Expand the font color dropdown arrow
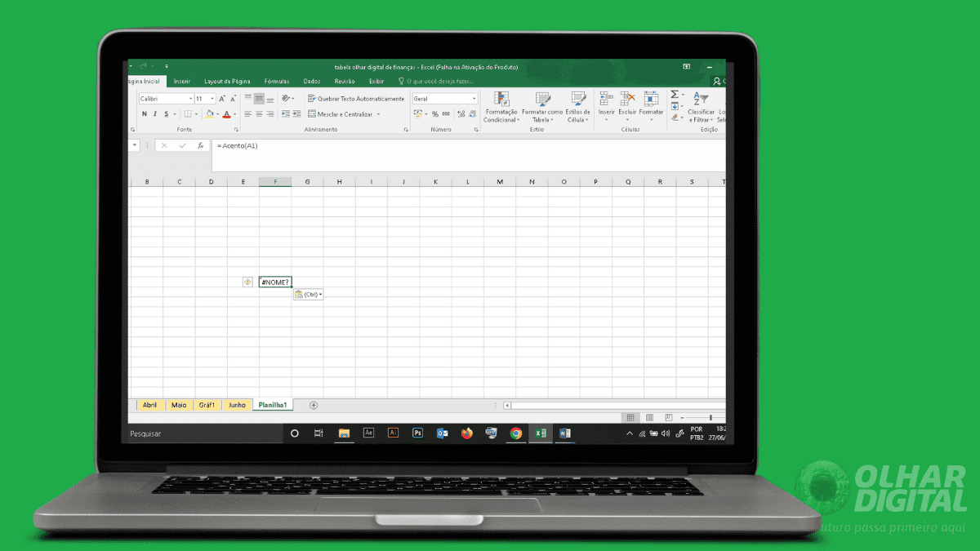Viewport: 980px width, 551px height. click(x=234, y=114)
